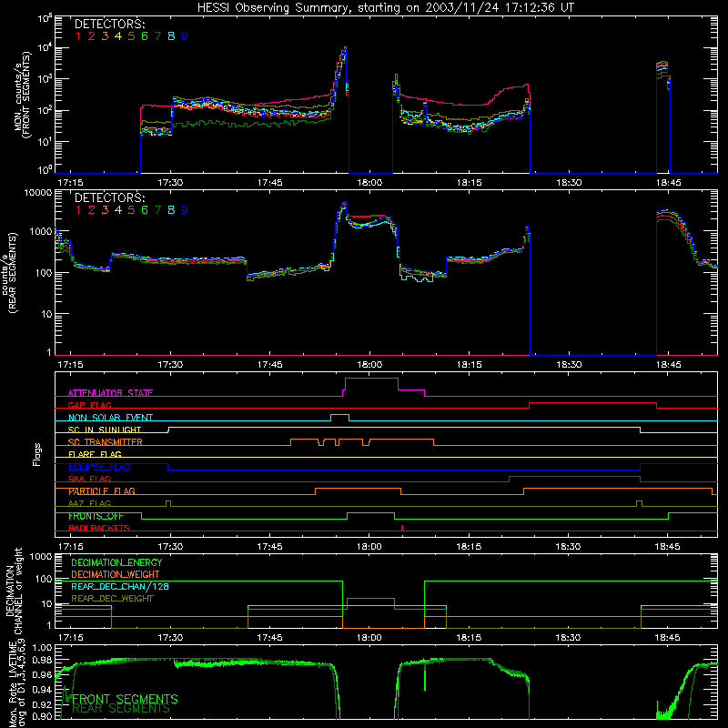Screen dimensions: 728x728
Task: Click the DECIMATION_ENERGY legend entry
Action: pos(116,562)
